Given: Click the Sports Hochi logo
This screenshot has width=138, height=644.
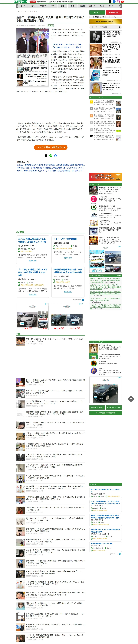Looking at the screenshot, I should [x=21, y=2].
